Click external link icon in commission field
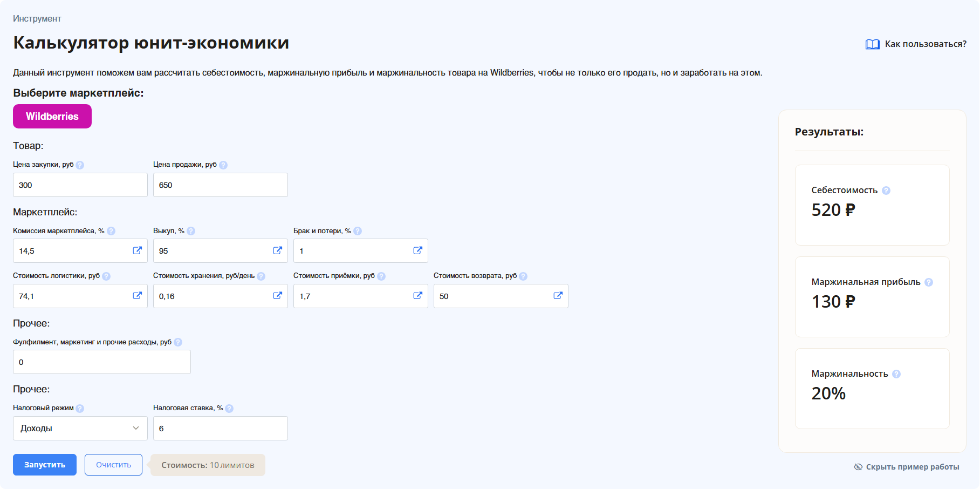The width and height of the screenshot is (980, 489). tap(137, 250)
